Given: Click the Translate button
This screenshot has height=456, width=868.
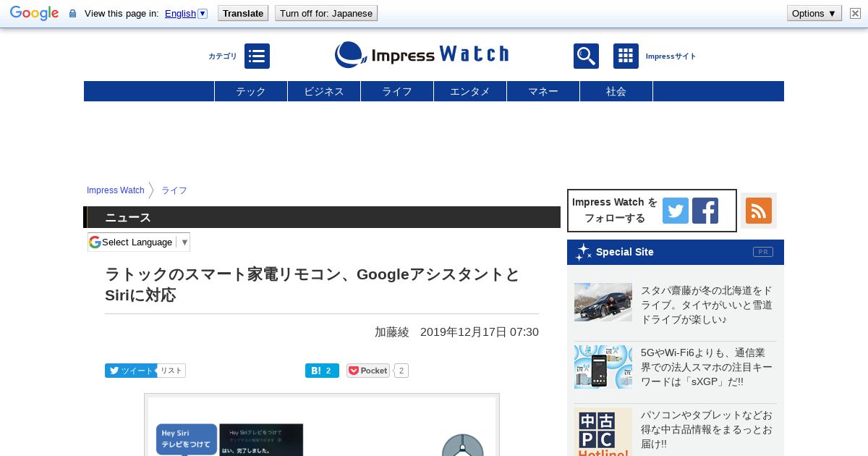Looking at the screenshot, I should 243,13.
